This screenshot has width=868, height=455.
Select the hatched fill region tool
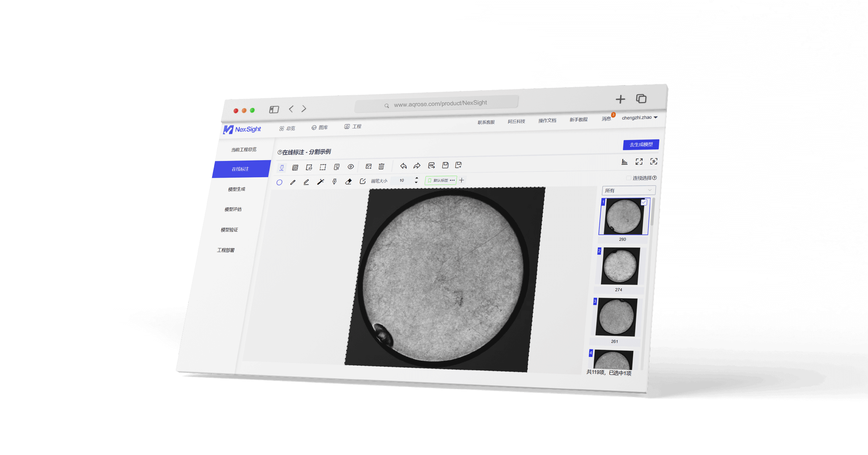coord(295,168)
